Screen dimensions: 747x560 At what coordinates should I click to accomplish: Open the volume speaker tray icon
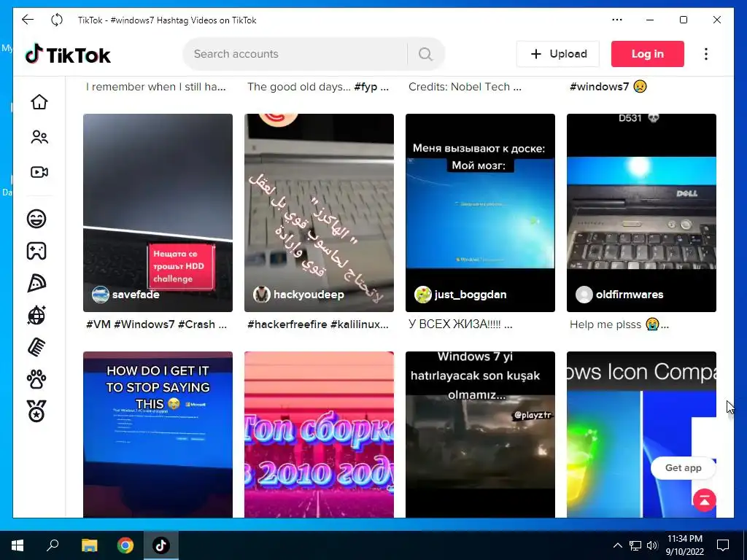click(652, 545)
